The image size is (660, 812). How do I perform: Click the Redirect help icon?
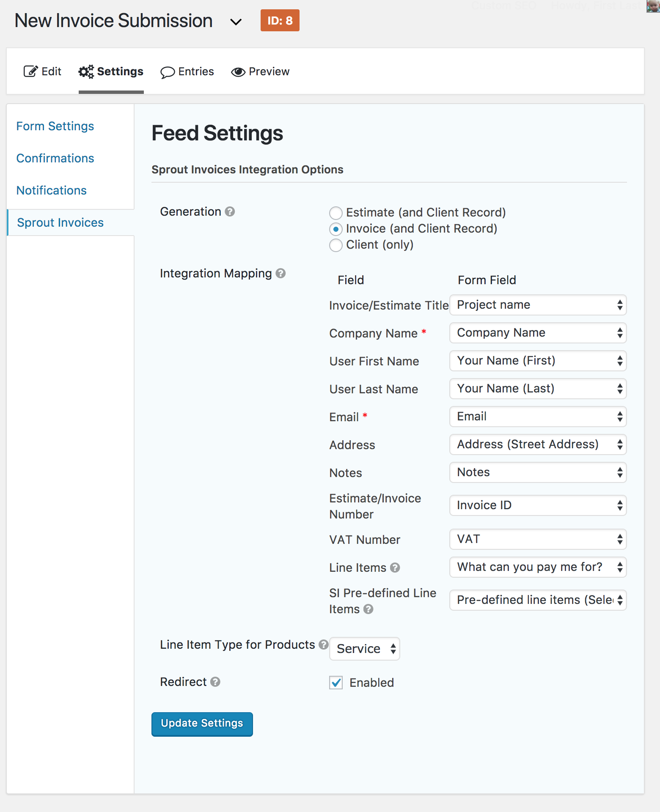[x=215, y=682]
